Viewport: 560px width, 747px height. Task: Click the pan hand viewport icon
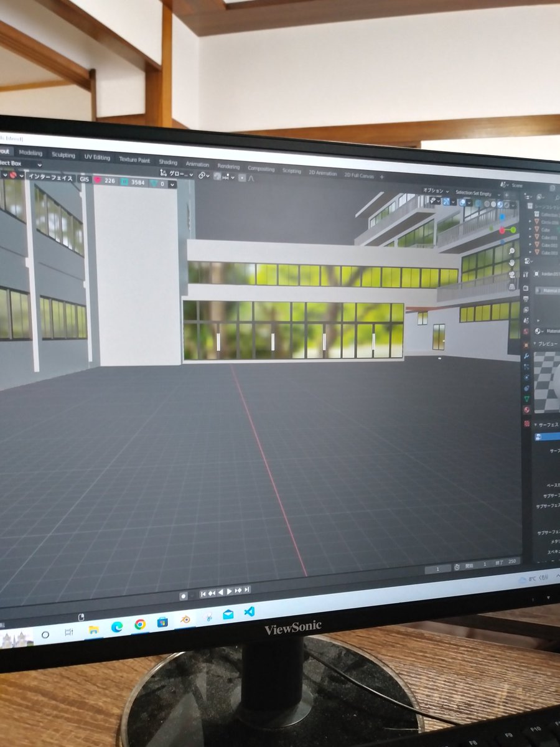point(511,263)
